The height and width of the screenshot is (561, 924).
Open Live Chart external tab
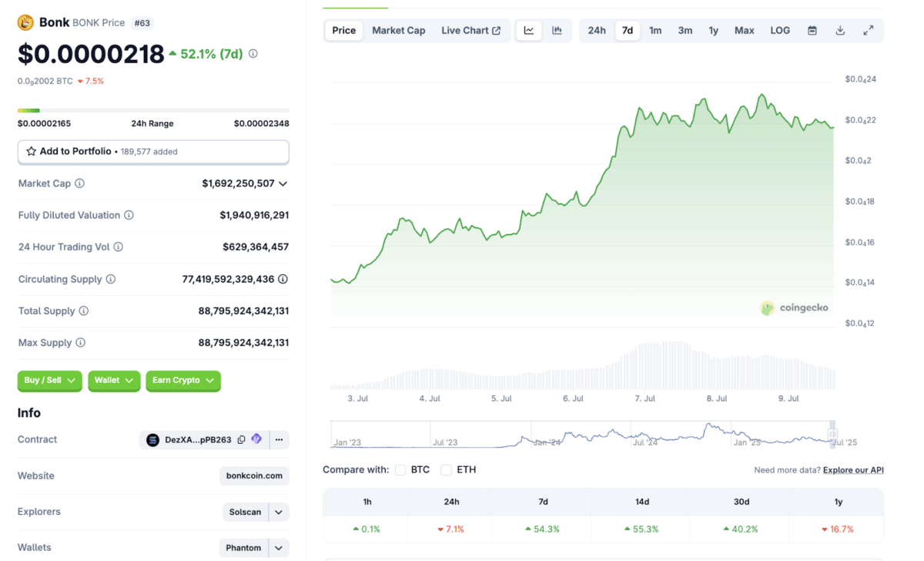pos(471,31)
